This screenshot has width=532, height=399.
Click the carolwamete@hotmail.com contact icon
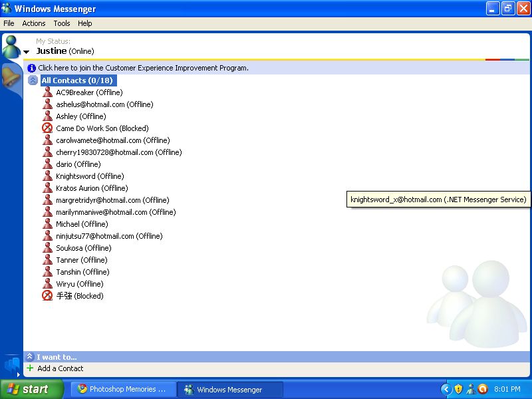47,140
